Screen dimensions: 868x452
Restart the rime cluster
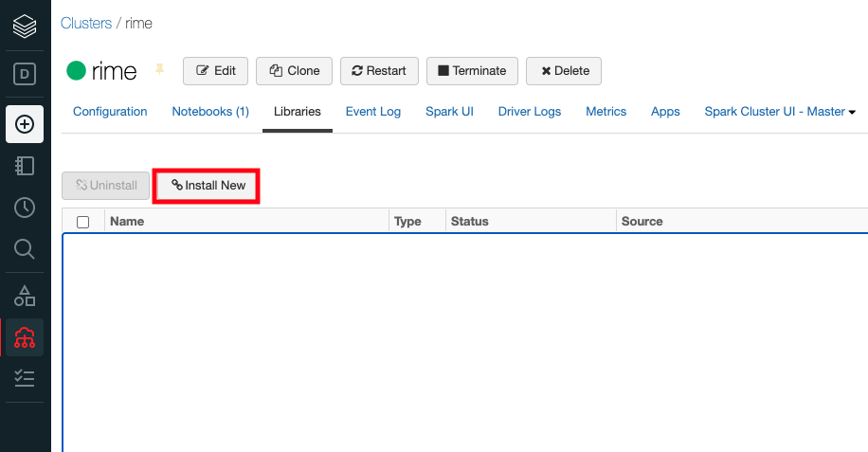379,71
